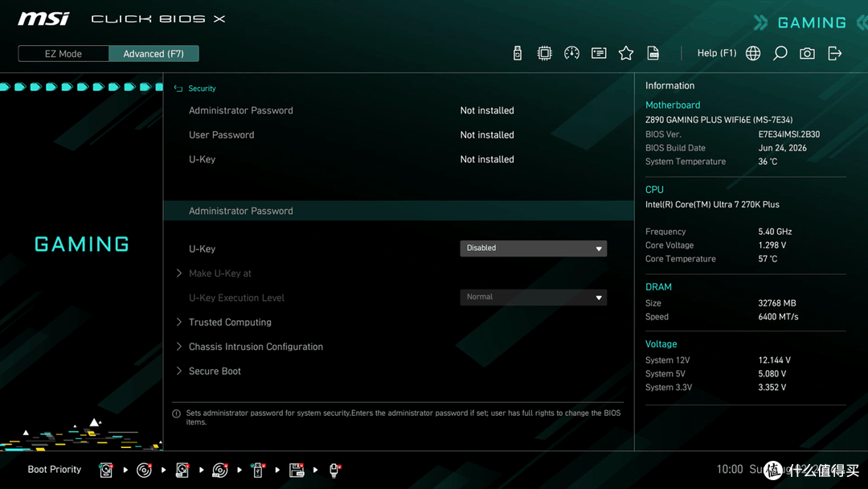Switch to EZ Mode
This screenshot has height=489, width=868.
point(63,54)
